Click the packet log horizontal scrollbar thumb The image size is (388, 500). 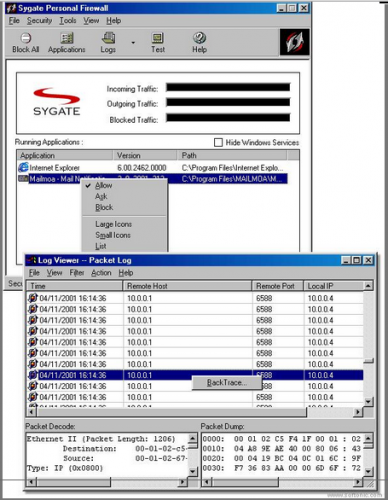tap(171, 412)
